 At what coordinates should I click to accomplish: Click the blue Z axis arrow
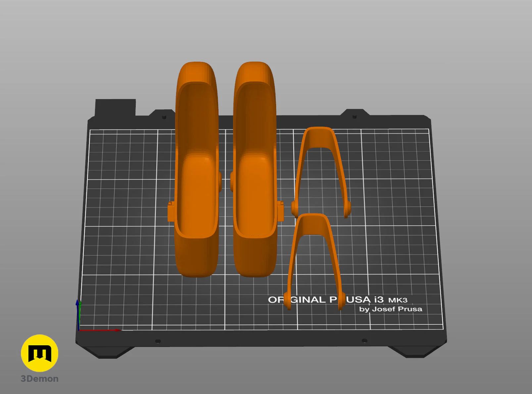77,315
